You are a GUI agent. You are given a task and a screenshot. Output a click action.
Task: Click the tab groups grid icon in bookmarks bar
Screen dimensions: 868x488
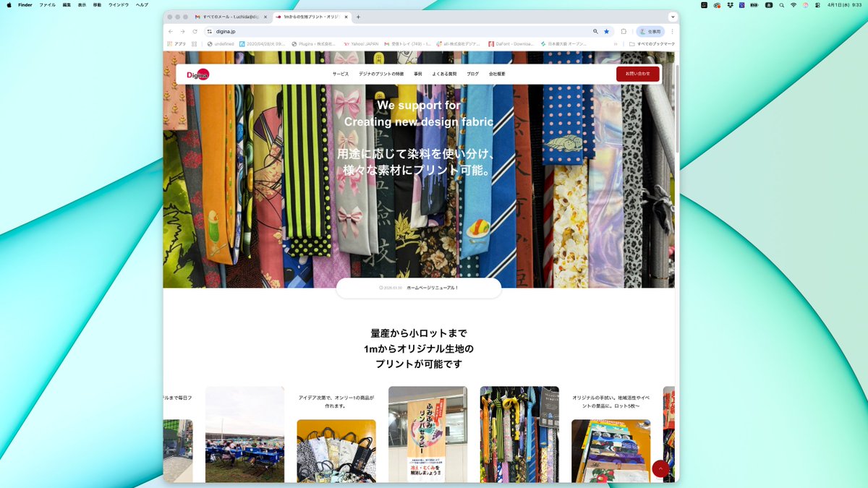point(194,43)
